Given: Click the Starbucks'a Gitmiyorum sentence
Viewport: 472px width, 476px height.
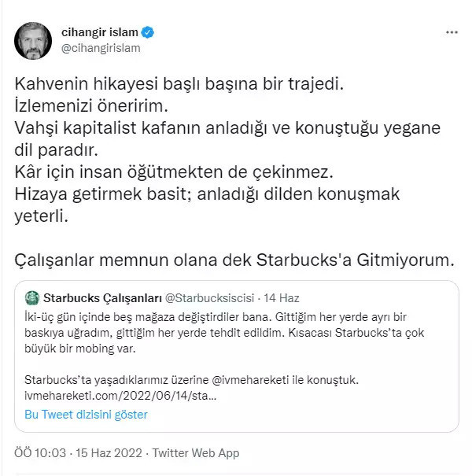Looking at the screenshot, I should pos(236,257).
